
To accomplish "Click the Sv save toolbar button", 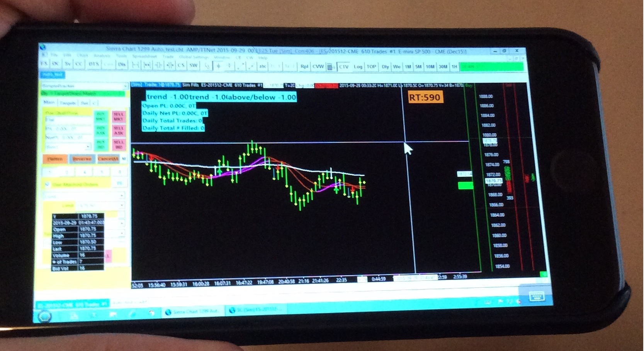I will (68, 64).
